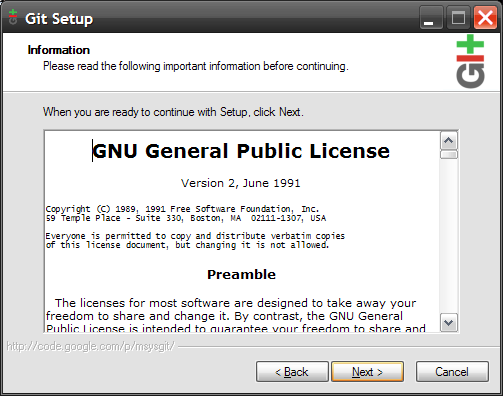Click the msysgit code.google.com URL text
The height and width of the screenshot is (396, 503).
pyautogui.click(x=90, y=347)
